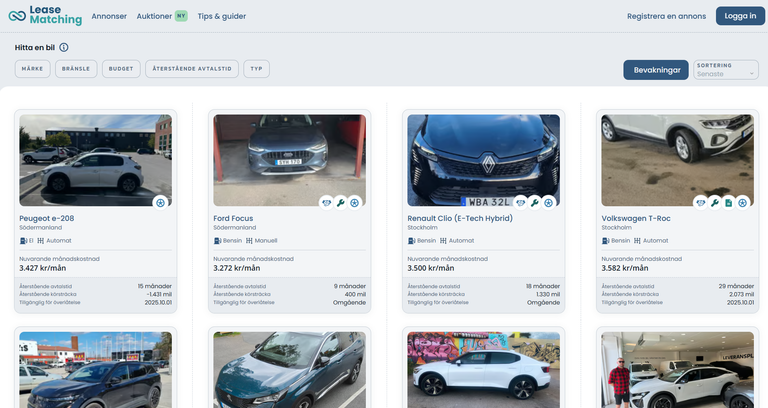Screen dimensions: 768x408
Task: Open the Återstående avtalstid filter
Action: [x=192, y=69]
